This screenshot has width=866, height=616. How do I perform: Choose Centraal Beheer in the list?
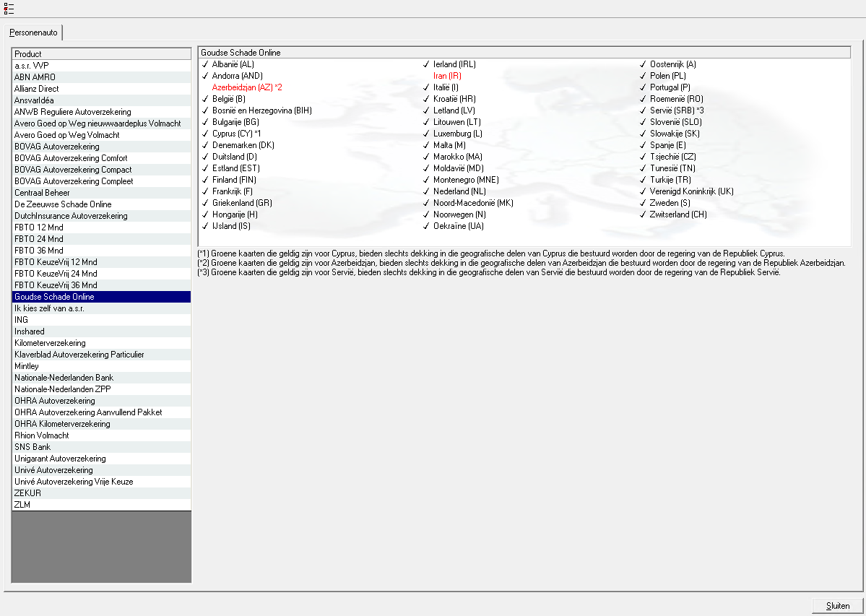pyautogui.click(x=101, y=193)
